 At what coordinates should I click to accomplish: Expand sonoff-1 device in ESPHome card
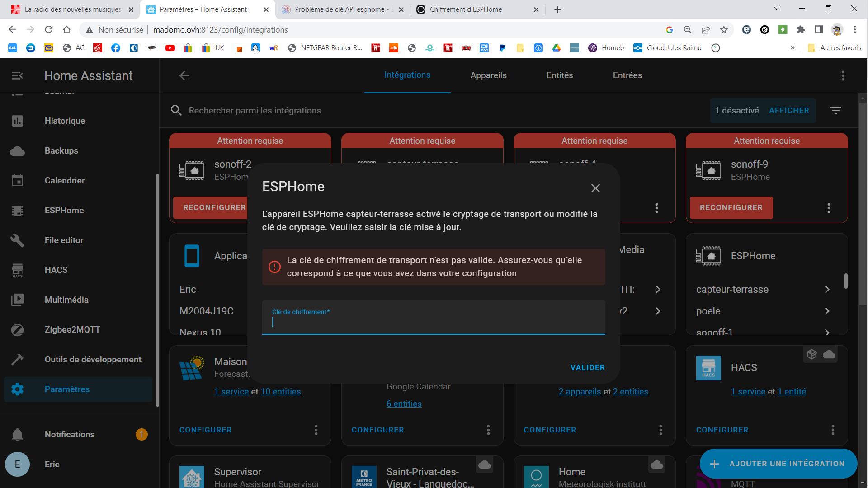pyautogui.click(x=827, y=332)
